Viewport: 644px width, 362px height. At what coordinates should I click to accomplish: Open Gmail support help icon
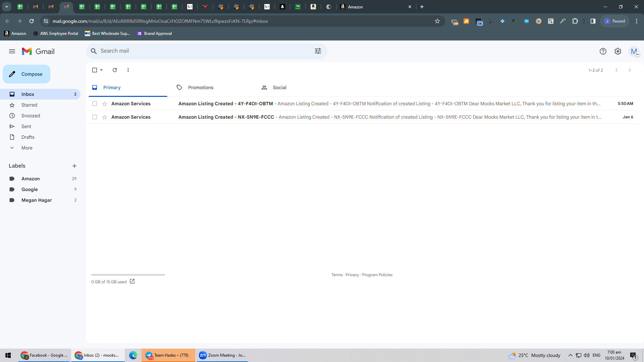pos(603,51)
